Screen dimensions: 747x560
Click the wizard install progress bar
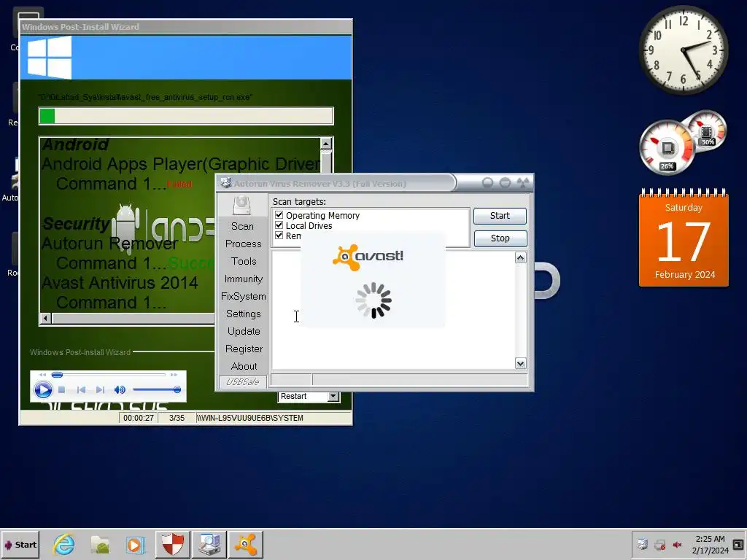186,116
